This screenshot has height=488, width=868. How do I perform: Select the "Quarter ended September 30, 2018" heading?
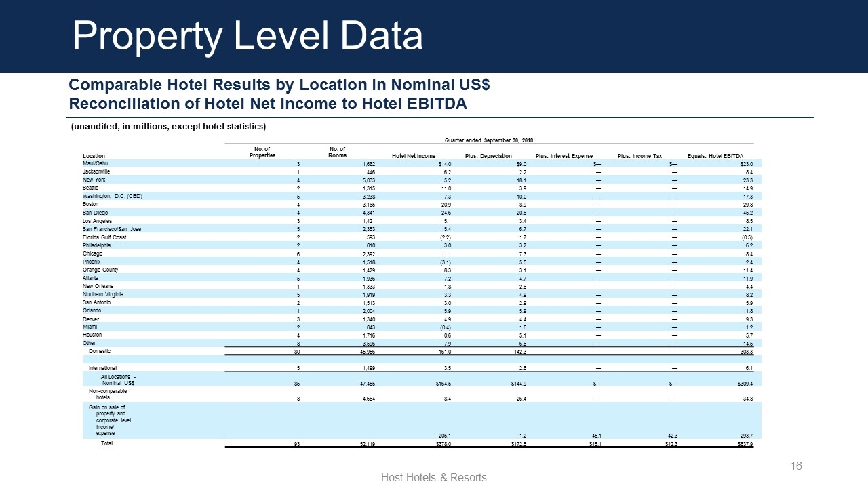coord(489,140)
